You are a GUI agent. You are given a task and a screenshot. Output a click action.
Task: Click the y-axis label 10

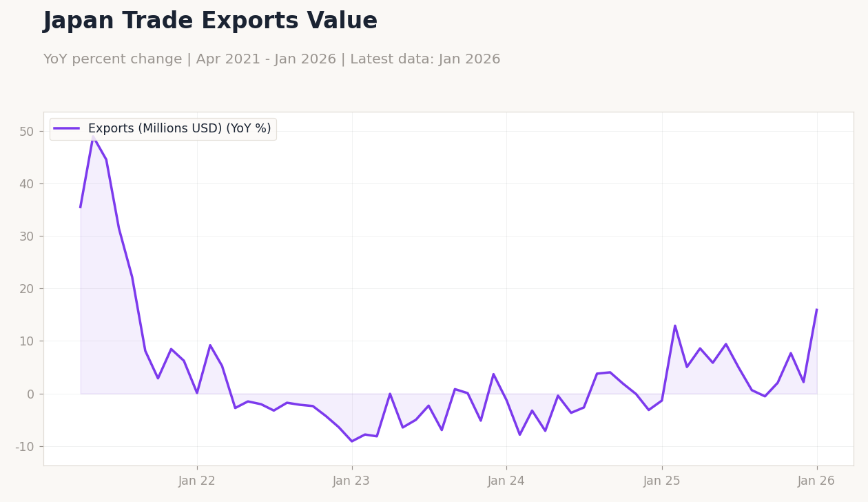(x=26, y=341)
